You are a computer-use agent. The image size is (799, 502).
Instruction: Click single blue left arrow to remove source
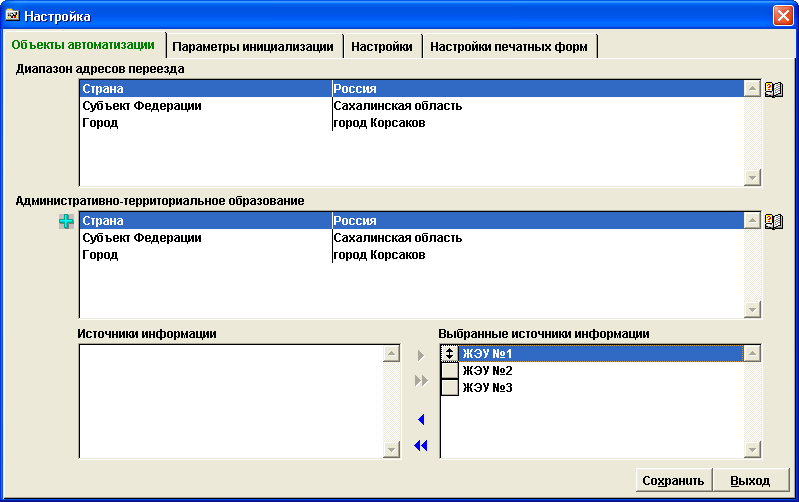421,420
